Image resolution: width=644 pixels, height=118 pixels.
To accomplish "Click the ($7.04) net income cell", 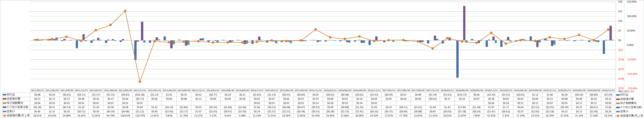I will pos(609,95).
